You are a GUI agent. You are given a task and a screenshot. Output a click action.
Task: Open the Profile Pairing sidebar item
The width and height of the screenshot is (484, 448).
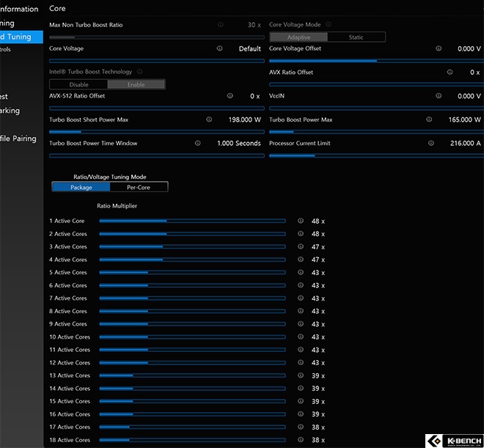[x=18, y=139]
